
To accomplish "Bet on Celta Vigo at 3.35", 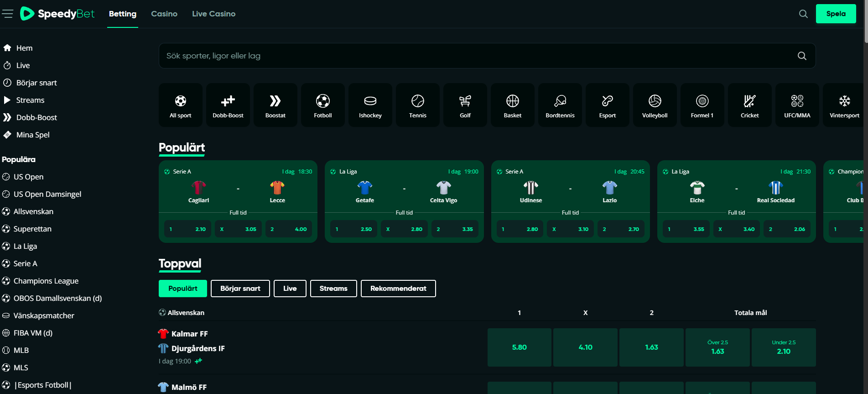I will [455, 229].
